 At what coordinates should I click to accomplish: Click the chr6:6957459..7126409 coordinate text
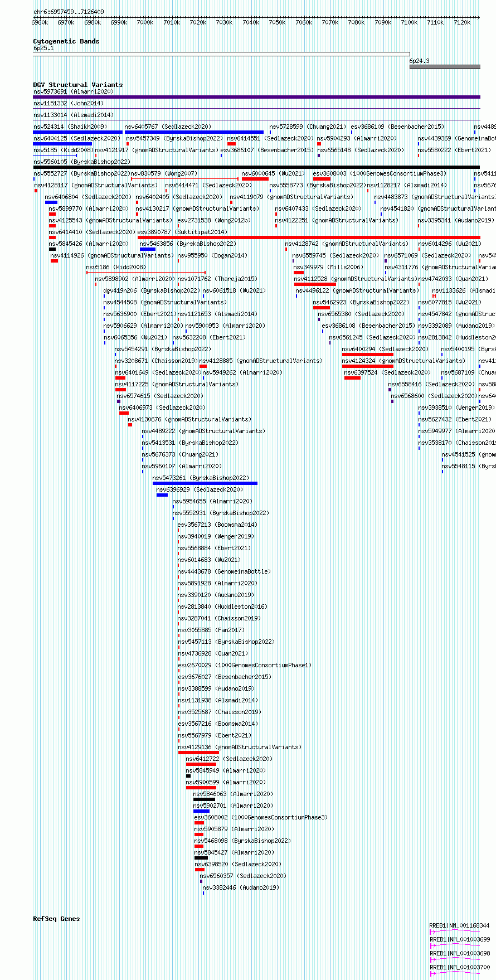pyautogui.click(x=69, y=12)
